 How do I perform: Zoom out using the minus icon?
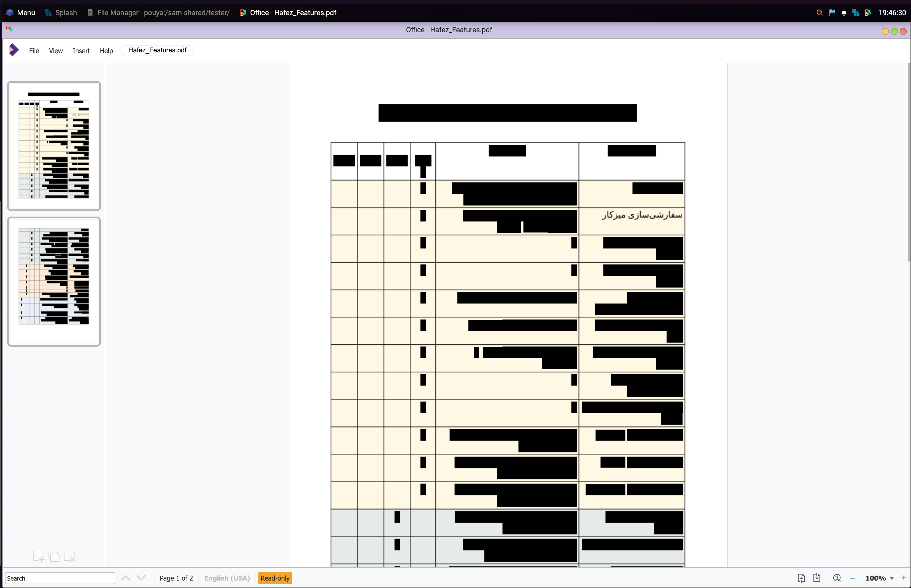853,578
